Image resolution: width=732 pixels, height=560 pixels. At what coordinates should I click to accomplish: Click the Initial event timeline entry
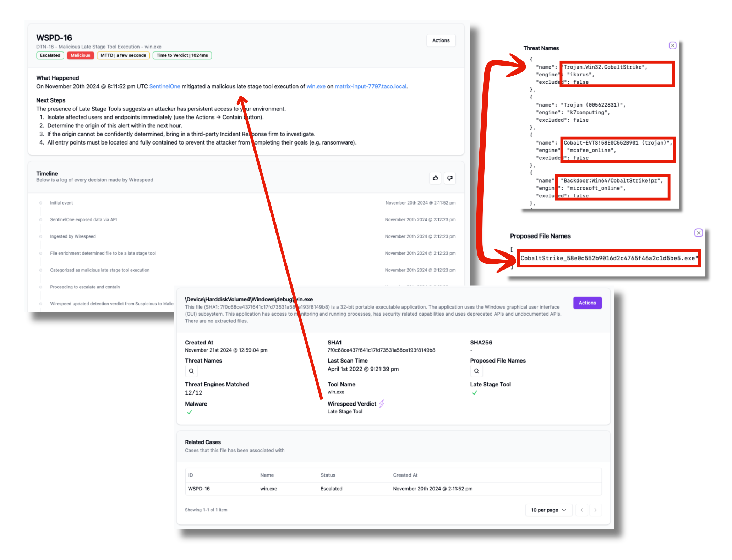point(61,203)
